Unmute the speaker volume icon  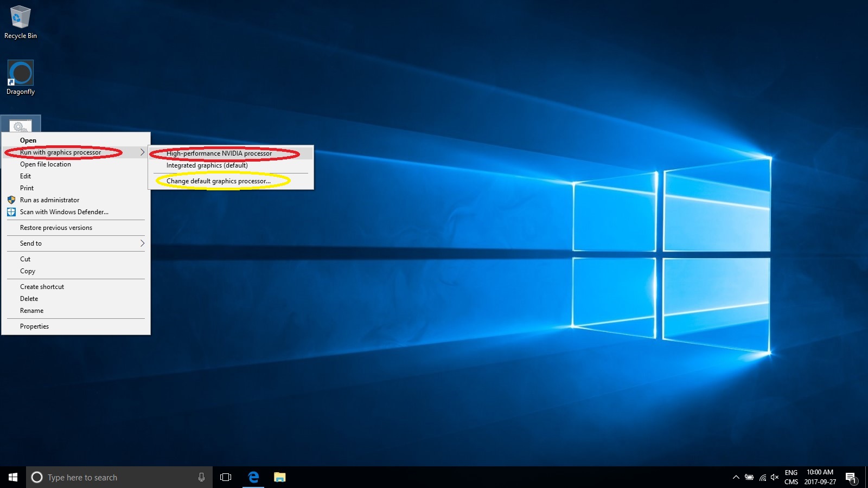coord(774,477)
